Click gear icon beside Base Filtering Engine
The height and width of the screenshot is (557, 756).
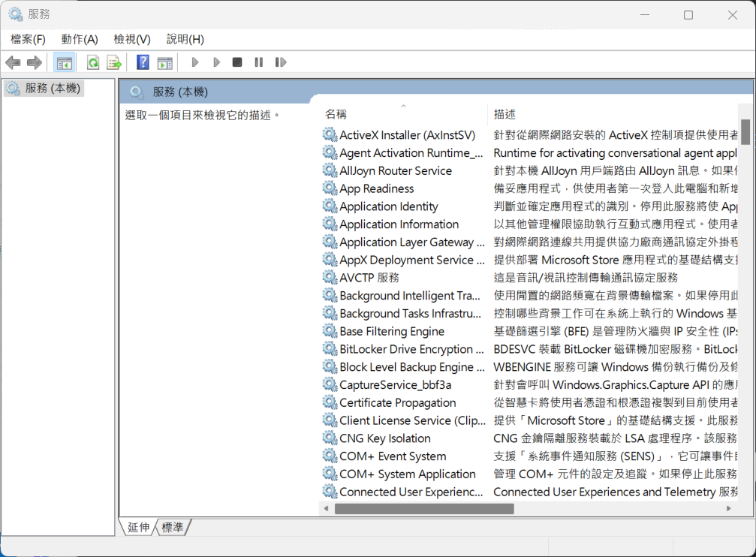point(330,331)
